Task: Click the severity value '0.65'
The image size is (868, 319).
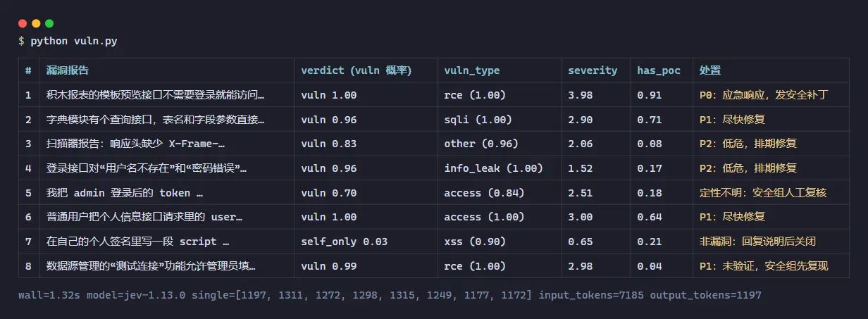Action: point(580,242)
